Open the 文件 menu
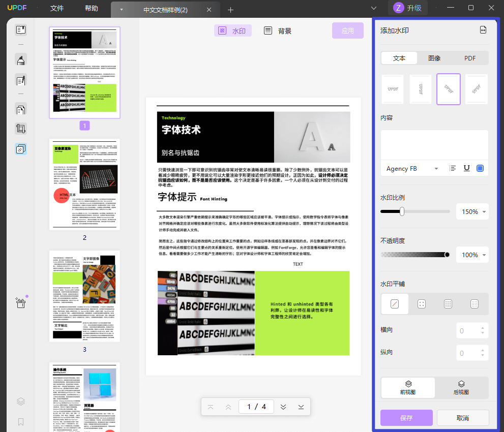Viewport: 504px width, 432px height. coord(57,9)
